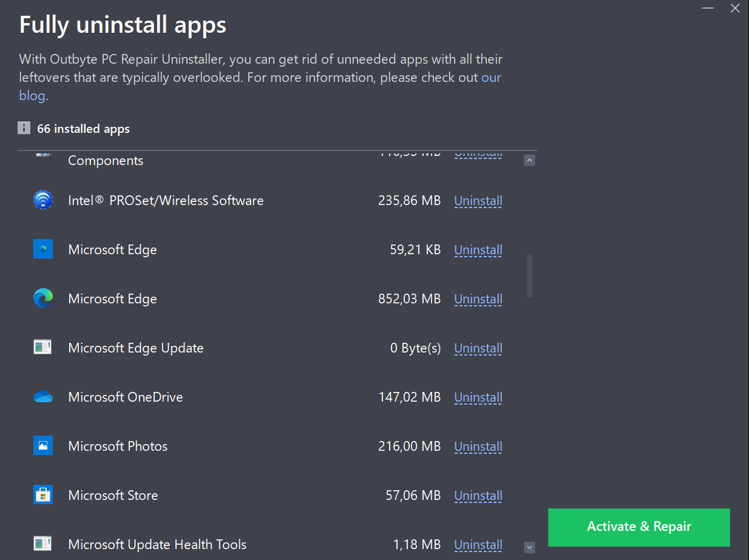Uninstall Microsoft Edge Update

478,348
